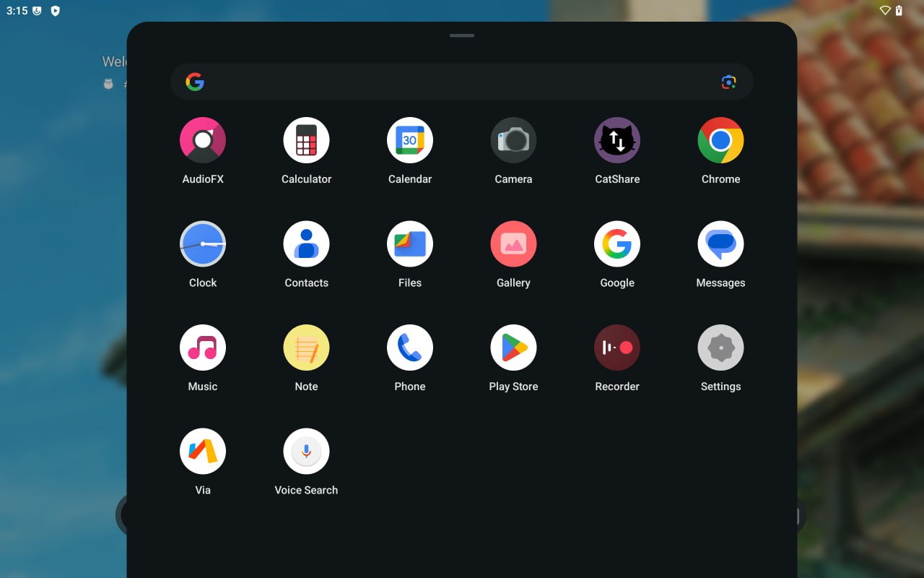Launch the Music app

pyautogui.click(x=203, y=348)
